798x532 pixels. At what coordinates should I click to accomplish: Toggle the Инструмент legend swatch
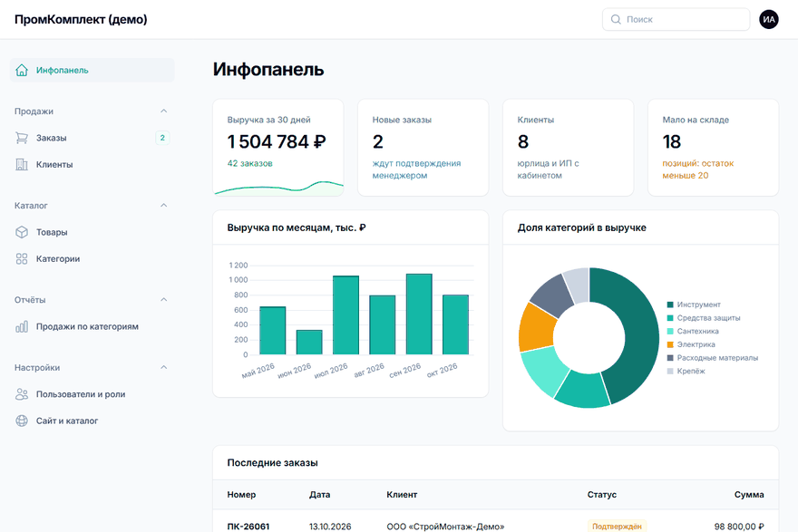pyautogui.click(x=670, y=305)
